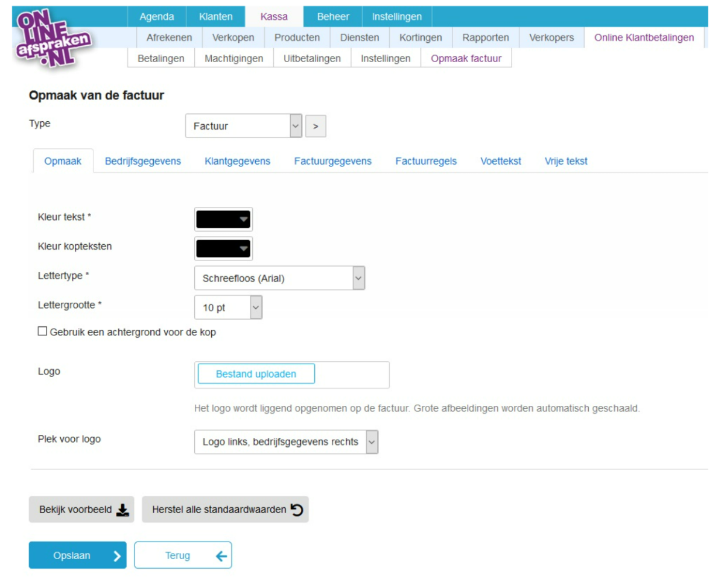Click the 'Kleur tekst *' label
724x588 pixels.
pyautogui.click(x=64, y=217)
